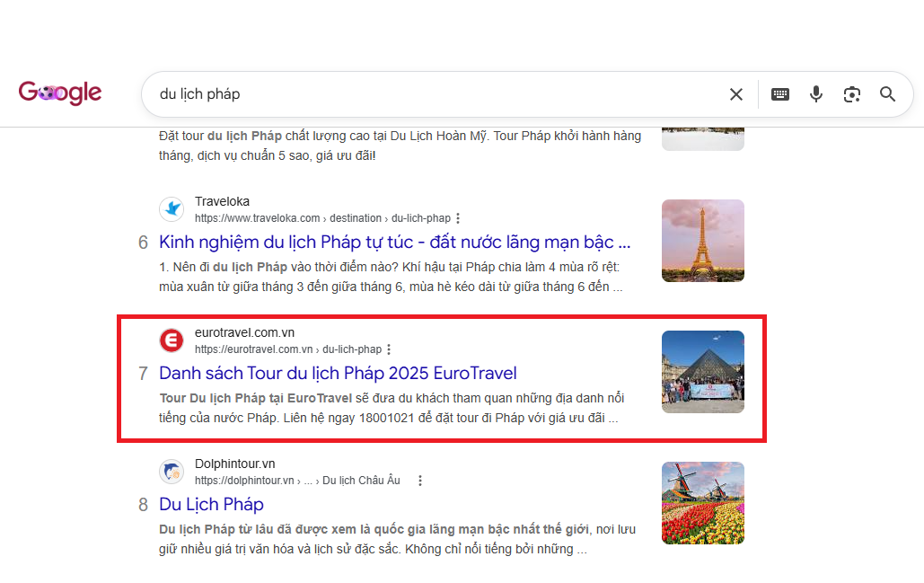Clear the search query with the X icon
924x583 pixels.
pyautogui.click(x=736, y=94)
